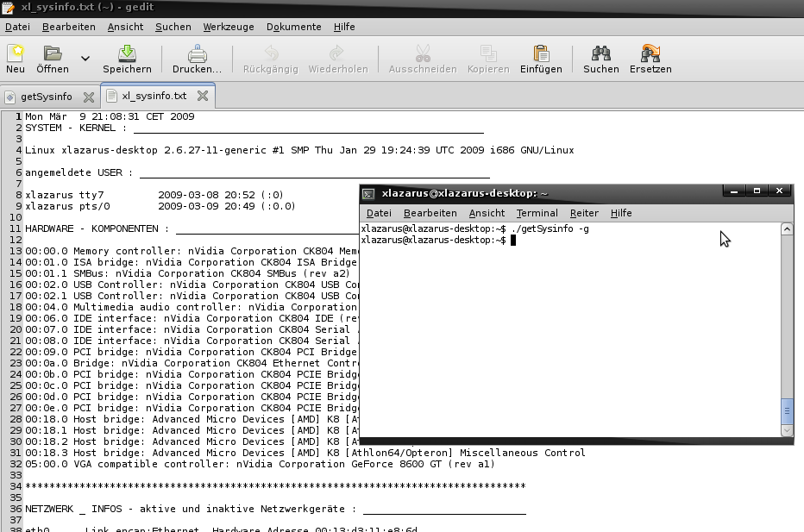Print the document via the Drucken icon
The image size is (804, 532).
(x=197, y=53)
